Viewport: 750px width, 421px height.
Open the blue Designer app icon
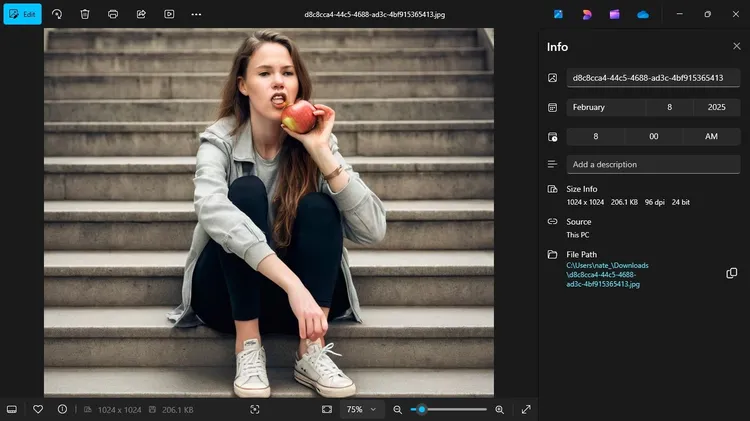(x=558, y=14)
